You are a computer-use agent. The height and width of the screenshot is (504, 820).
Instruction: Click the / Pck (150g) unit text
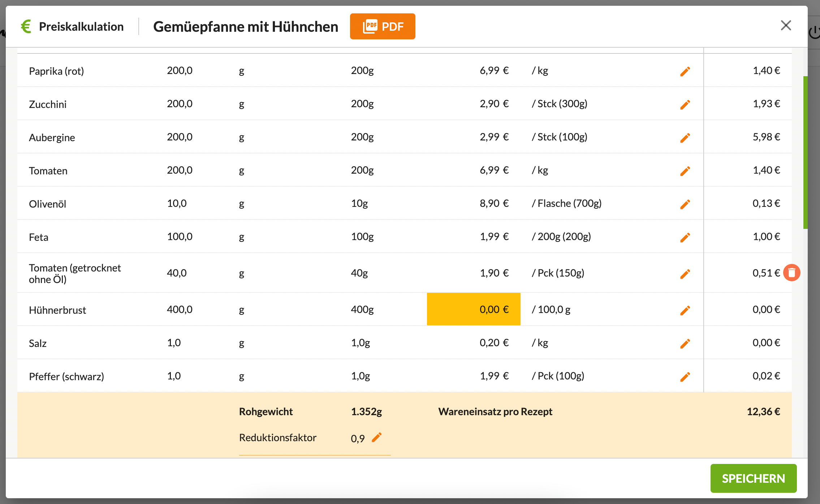tap(558, 273)
